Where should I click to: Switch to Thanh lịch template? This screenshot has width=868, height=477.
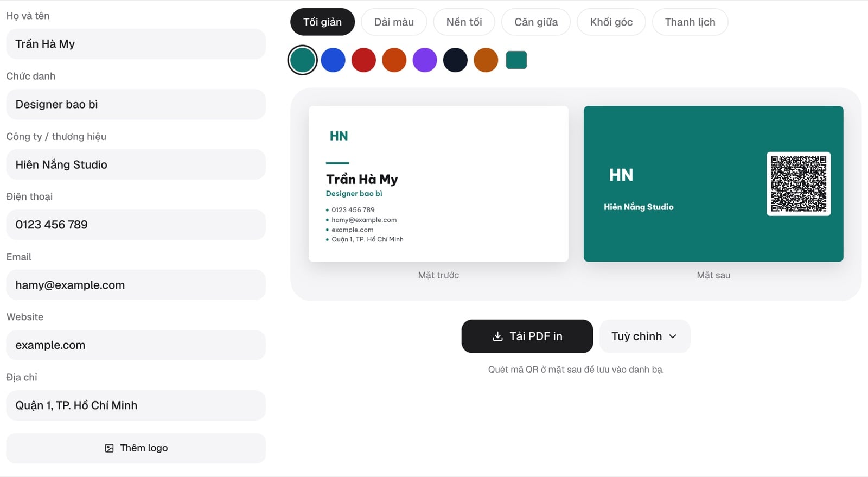690,22
